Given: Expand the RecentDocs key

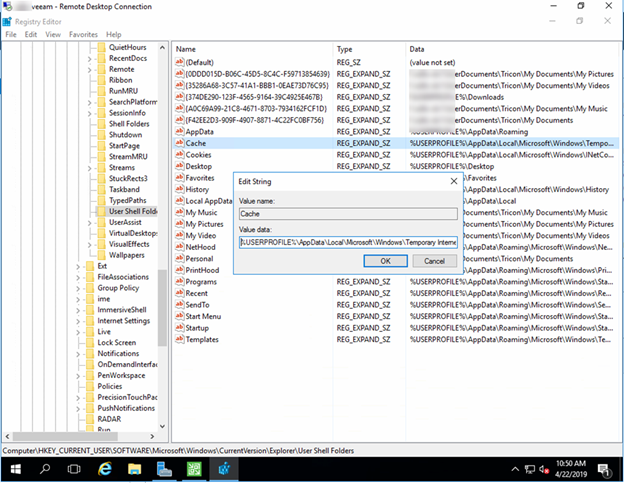Looking at the screenshot, I should coord(90,58).
